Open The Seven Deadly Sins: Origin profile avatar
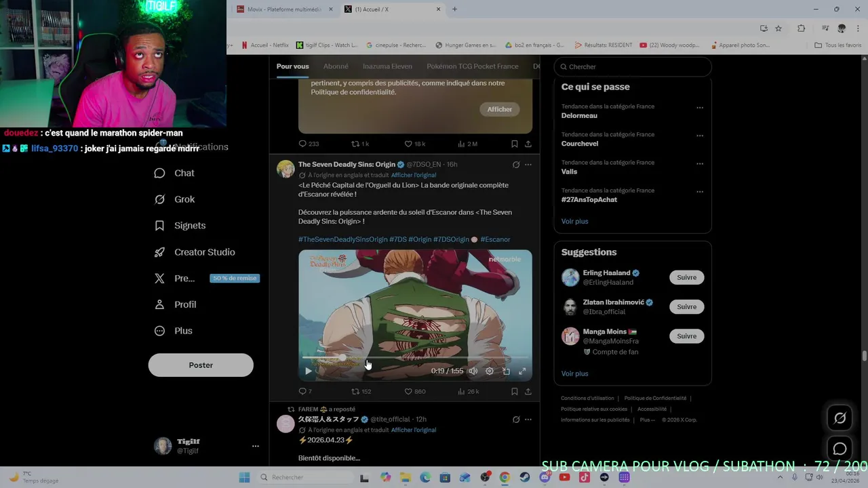The image size is (868, 488). click(x=285, y=169)
